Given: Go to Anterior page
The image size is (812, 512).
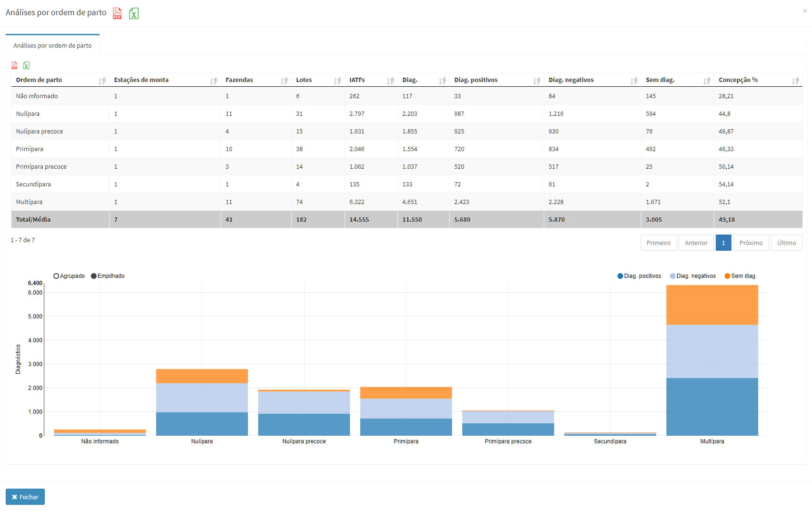Looking at the screenshot, I should [696, 243].
